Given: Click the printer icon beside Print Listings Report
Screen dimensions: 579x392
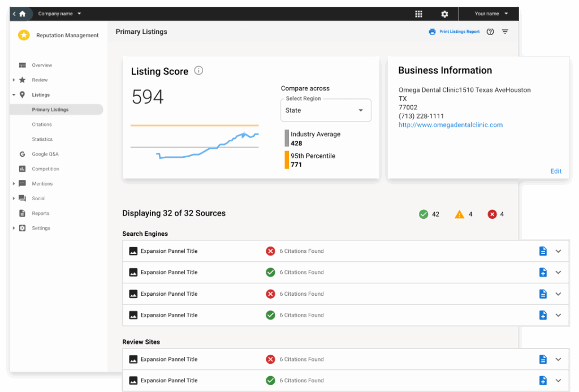Looking at the screenshot, I should click(431, 32).
